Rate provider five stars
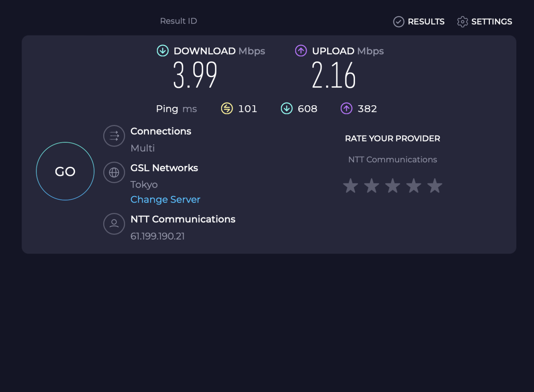Image resolution: width=534 pixels, height=392 pixels. click(435, 186)
